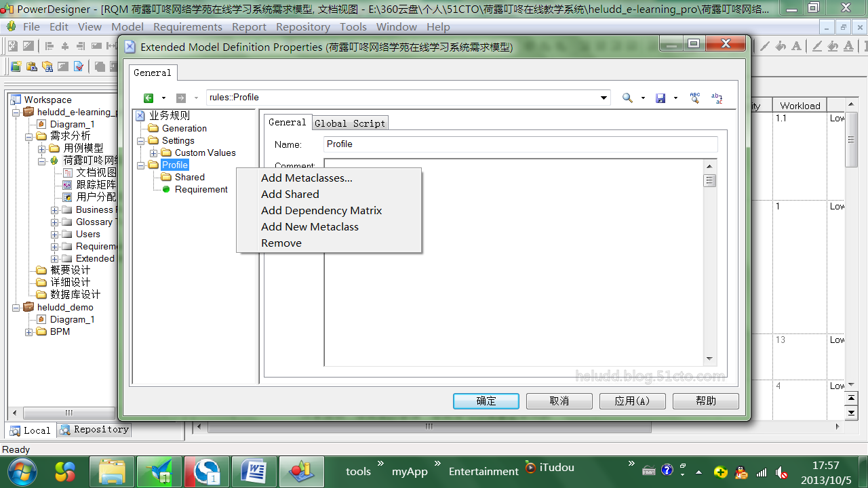This screenshot has width=868, height=488.
Task: Select the Shared folder tree item
Action: click(x=189, y=178)
